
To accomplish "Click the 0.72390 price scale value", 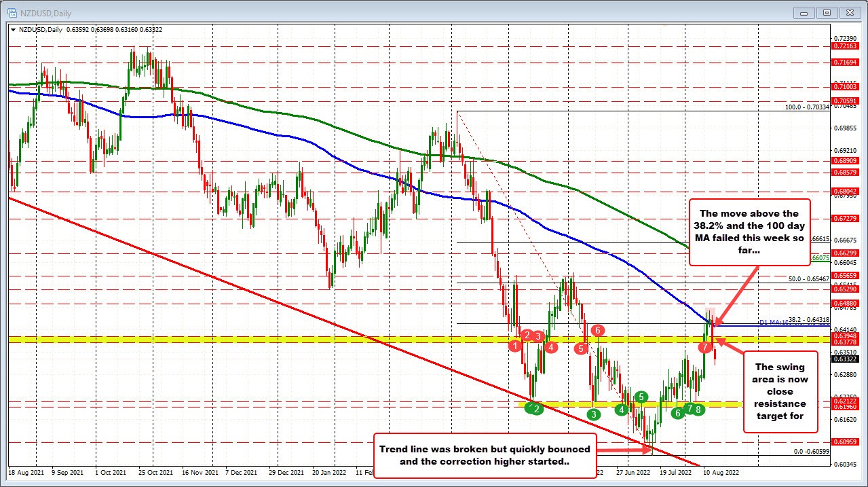I will 844,38.
